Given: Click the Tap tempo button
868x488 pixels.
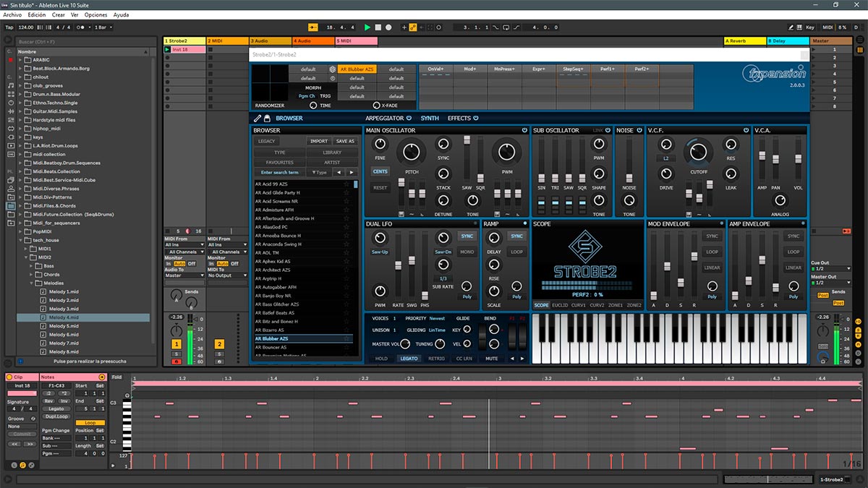Looking at the screenshot, I should click(x=9, y=27).
